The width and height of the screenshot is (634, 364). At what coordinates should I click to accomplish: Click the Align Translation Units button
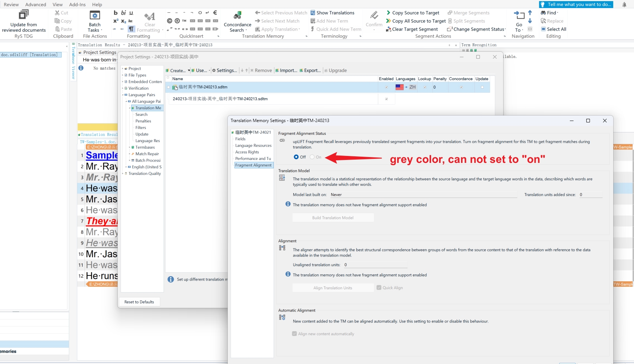coord(333,288)
